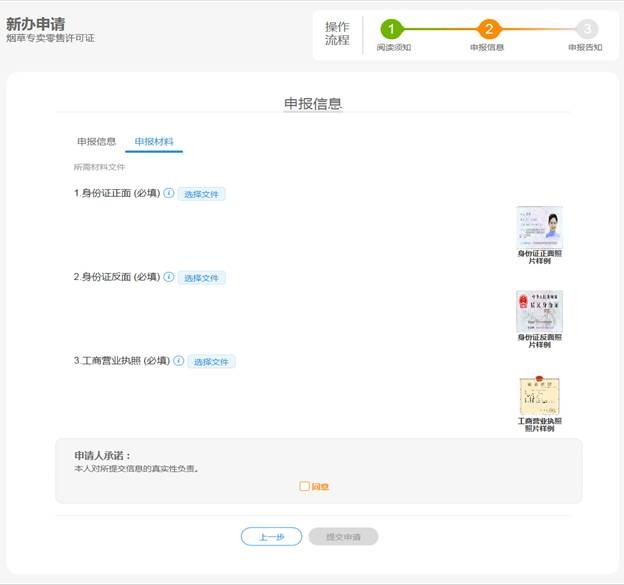624x585 pixels.
Task: Click the step 1 circle for 阅读须知
Action: tap(392, 29)
